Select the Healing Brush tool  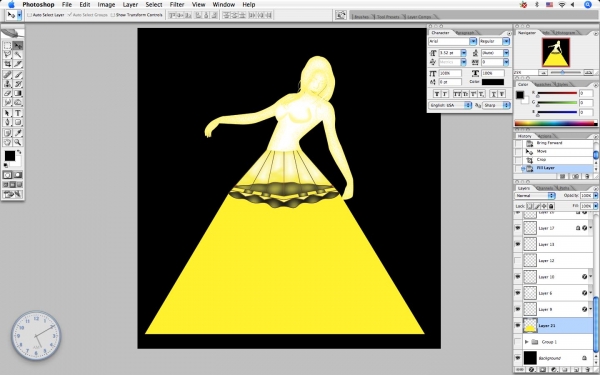coord(7,75)
